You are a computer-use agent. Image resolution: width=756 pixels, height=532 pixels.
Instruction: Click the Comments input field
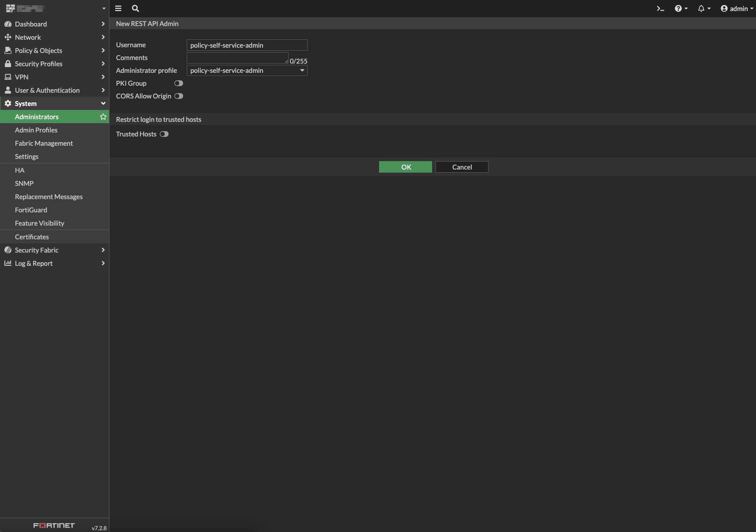pos(237,57)
